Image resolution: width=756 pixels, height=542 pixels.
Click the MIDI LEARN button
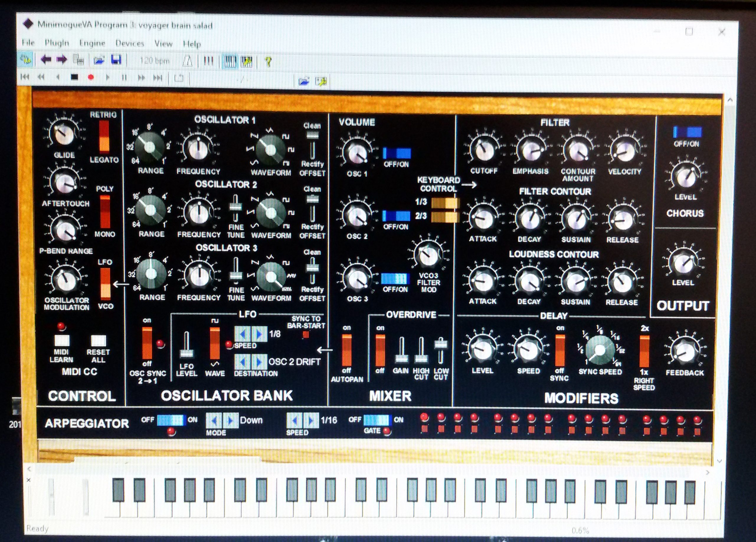click(x=62, y=341)
